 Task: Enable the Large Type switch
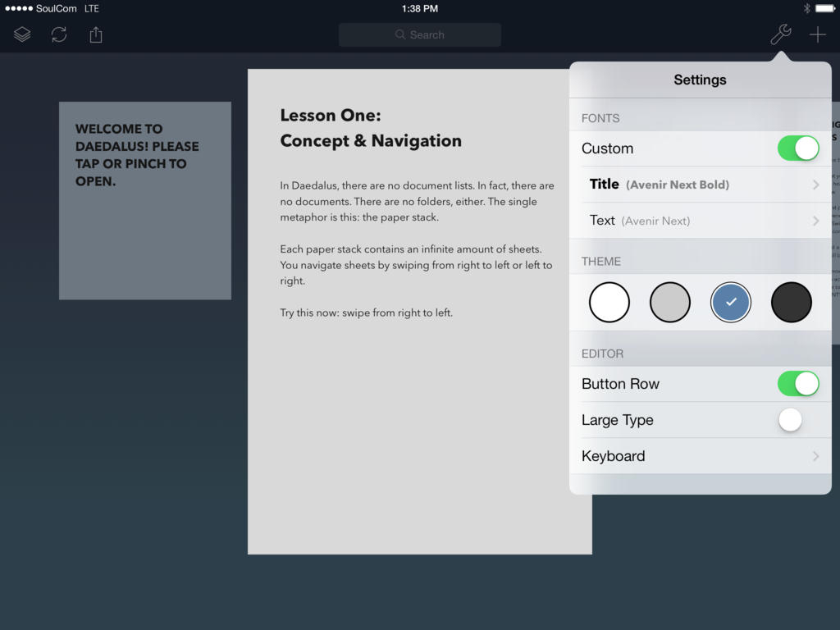click(x=798, y=420)
